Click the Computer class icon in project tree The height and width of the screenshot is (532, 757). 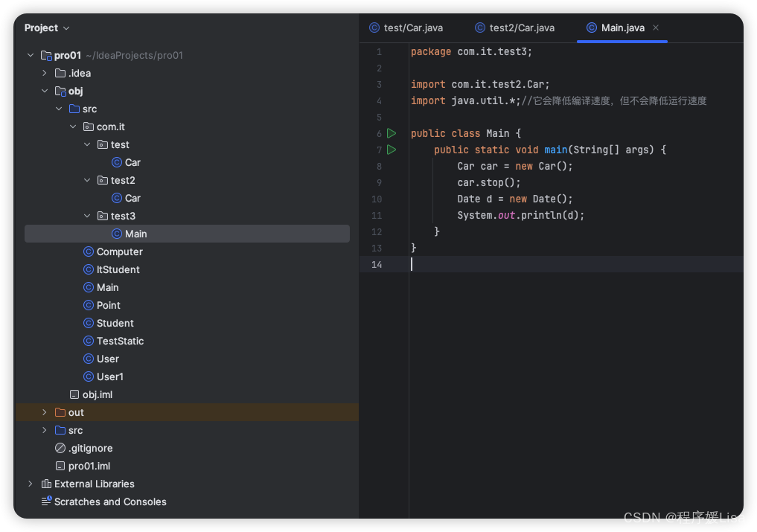89,251
